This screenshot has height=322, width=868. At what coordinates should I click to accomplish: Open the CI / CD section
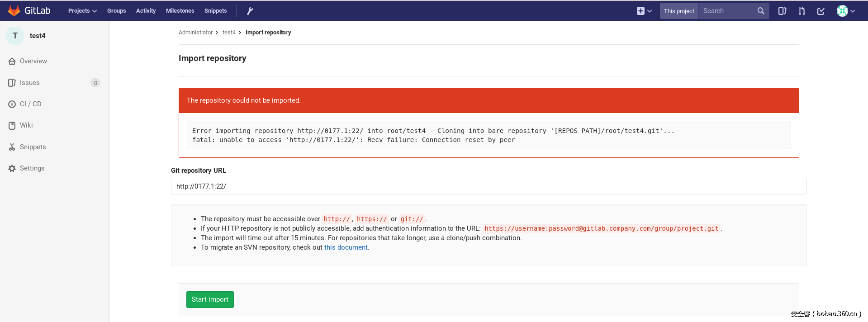[30, 104]
